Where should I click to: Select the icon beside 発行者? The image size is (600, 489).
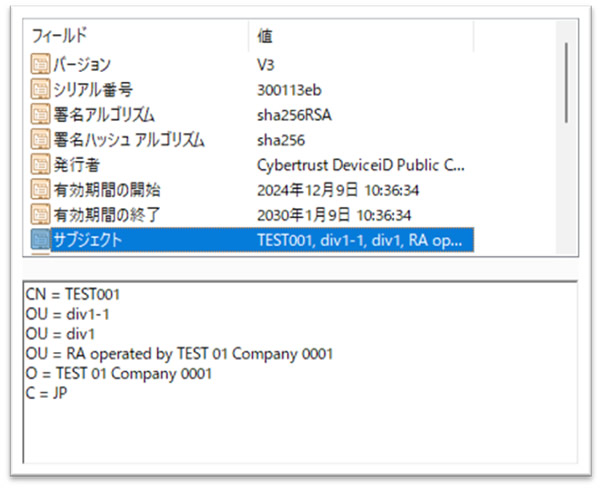click(40, 164)
